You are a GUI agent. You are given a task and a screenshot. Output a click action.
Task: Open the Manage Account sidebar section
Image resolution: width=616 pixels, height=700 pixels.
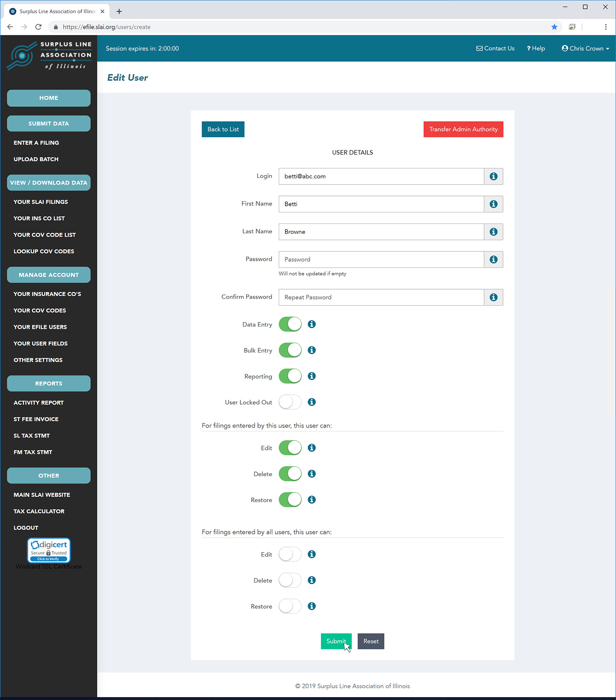click(x=49, y=275)
